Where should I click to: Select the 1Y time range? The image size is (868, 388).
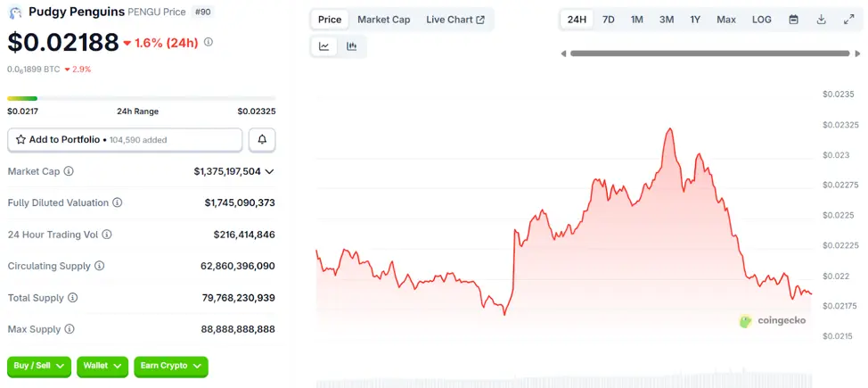pos(695,20)
